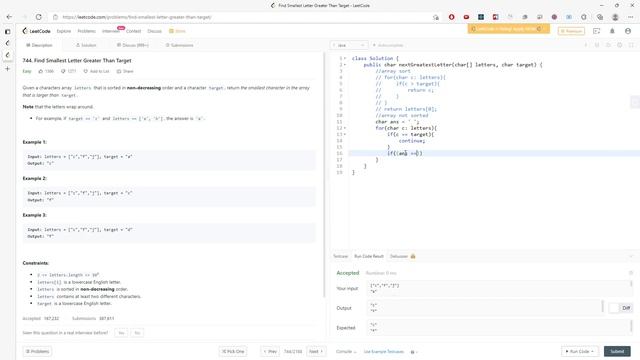This screenshot has width=640, height=360.
Task: Open the browser collections icon
Action: point(600,17)
